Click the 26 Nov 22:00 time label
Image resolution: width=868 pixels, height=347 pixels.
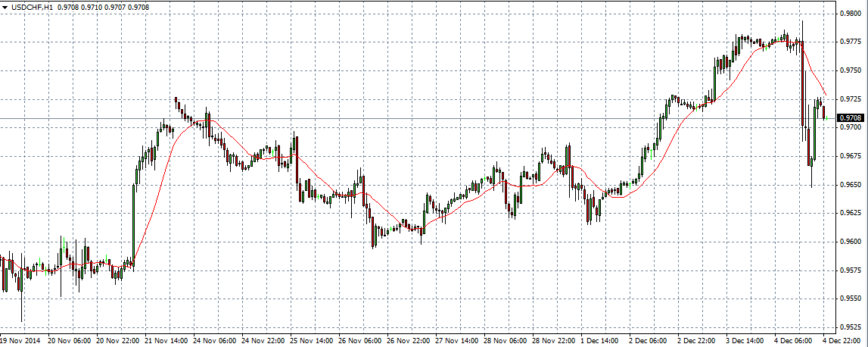[407, 339]
